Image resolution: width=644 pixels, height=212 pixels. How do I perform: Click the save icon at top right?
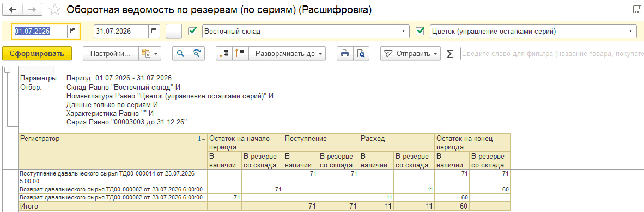(x=637, y=9)
